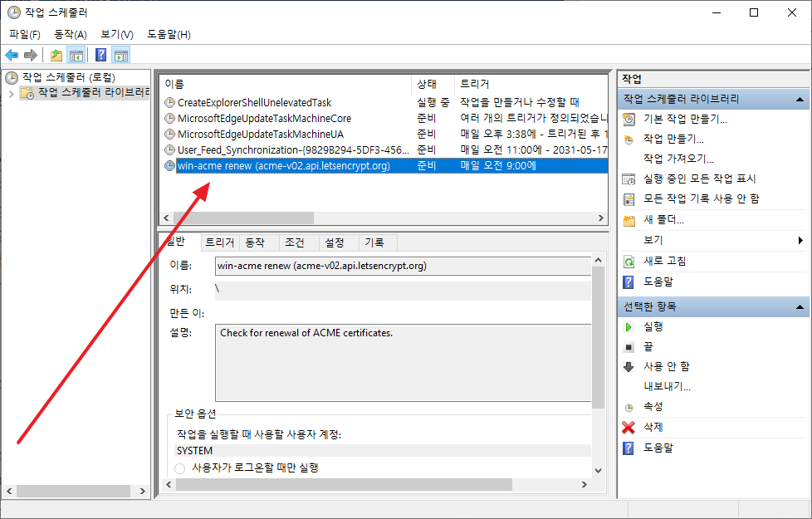
Task: Select the CreateExplorerShellUnelevatedTask row
Action: [384, 103]
